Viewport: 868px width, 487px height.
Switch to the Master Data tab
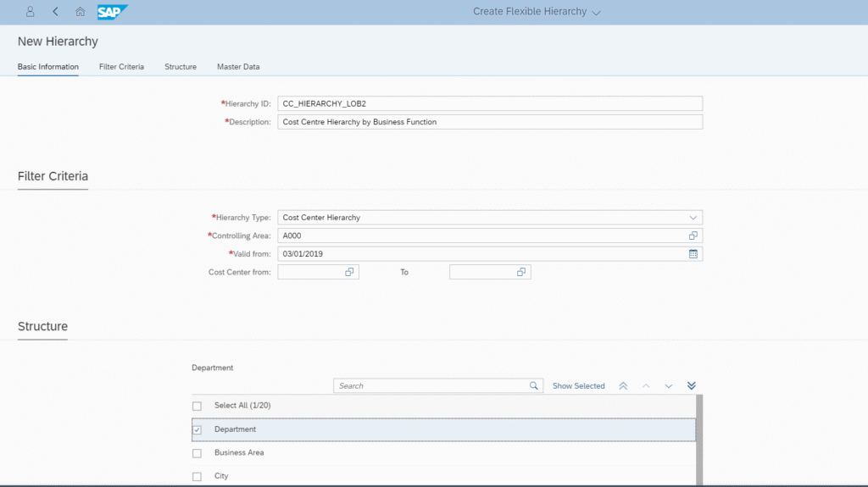(238, 66)
